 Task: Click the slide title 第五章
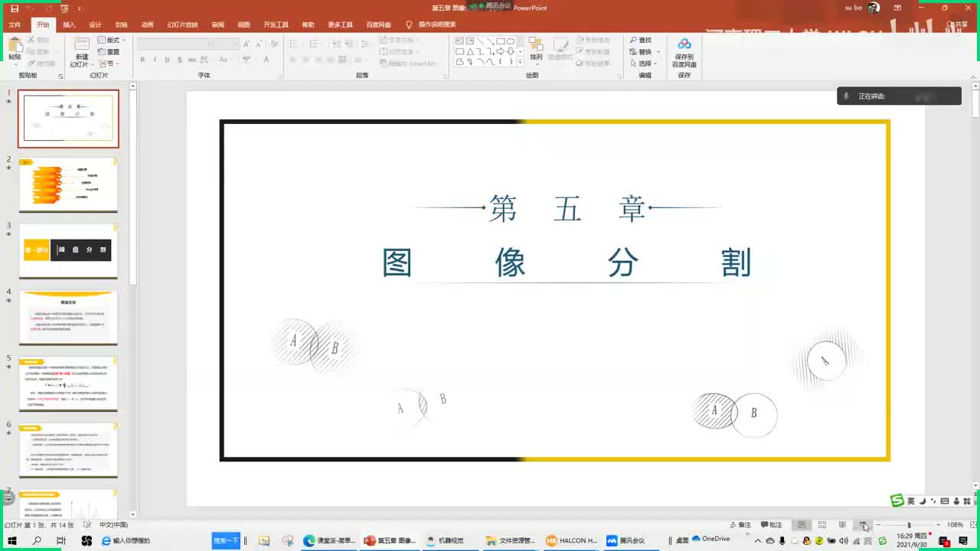[567, 208]
